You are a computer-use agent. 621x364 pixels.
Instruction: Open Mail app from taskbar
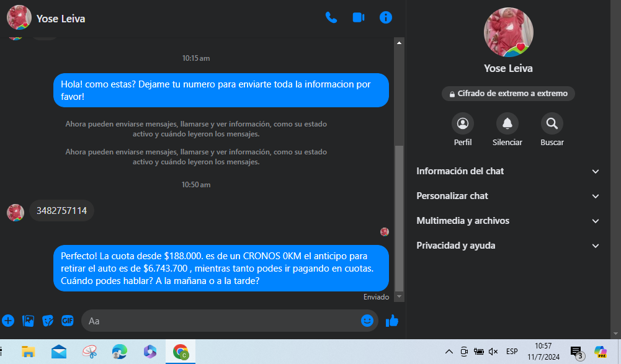[x=59, y=352]
